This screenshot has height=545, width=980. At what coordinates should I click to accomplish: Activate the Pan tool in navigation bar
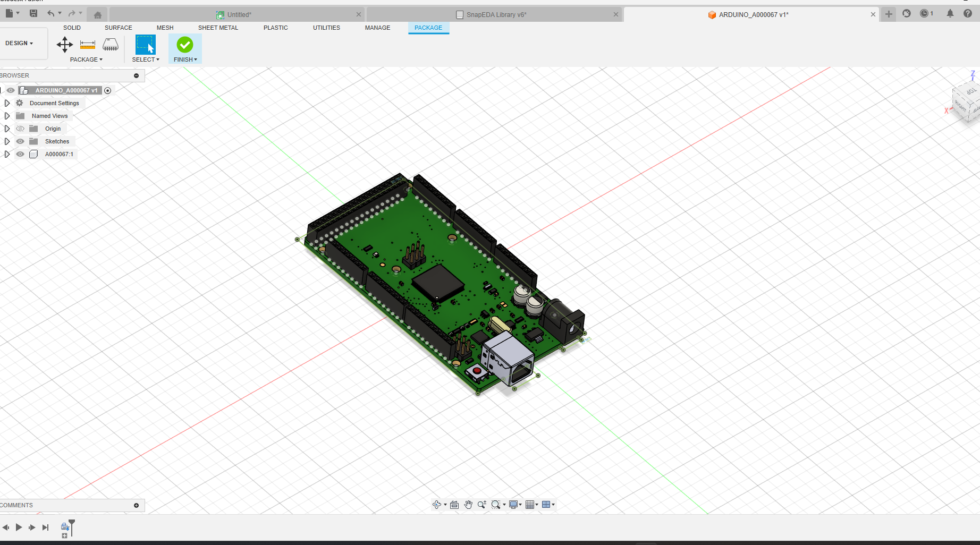(468, 505)
